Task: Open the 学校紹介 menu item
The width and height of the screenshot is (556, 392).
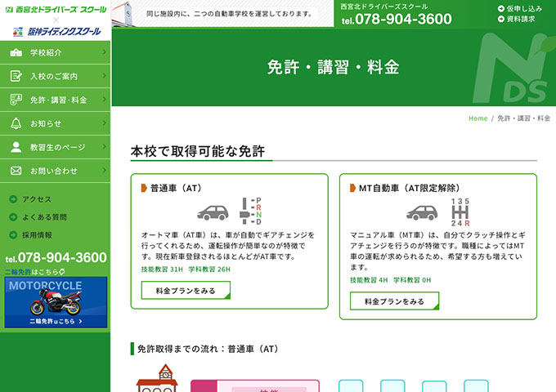Action: coord(55,52)
